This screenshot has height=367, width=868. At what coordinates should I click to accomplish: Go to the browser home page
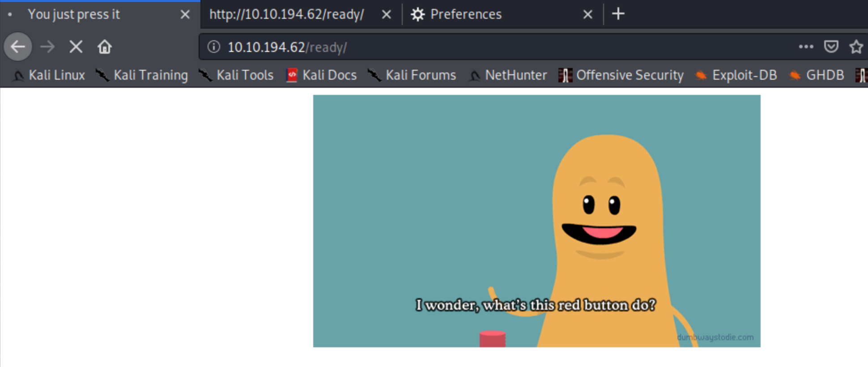point(105,47)
